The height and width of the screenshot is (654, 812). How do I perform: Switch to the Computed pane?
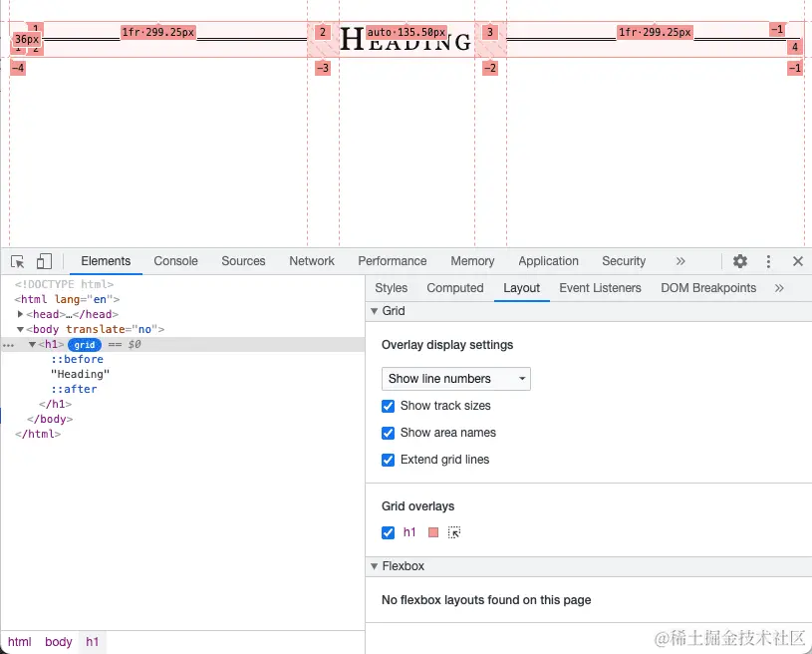pyautogui.click(x=454, y=288)
